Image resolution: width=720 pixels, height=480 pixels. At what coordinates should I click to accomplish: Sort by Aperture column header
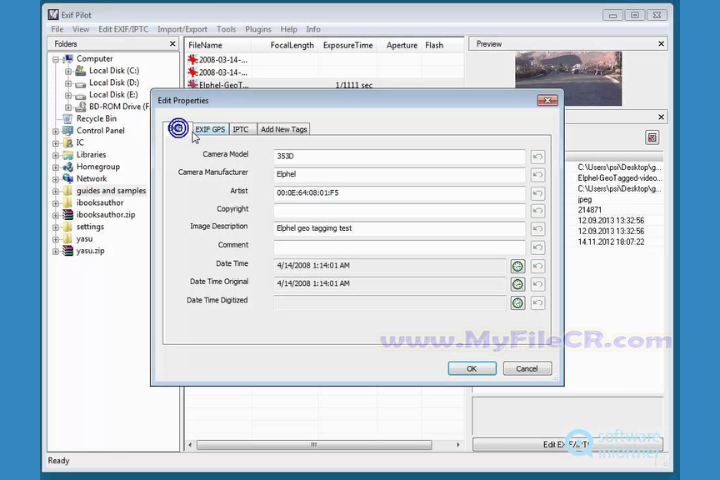tap(401, 45)
